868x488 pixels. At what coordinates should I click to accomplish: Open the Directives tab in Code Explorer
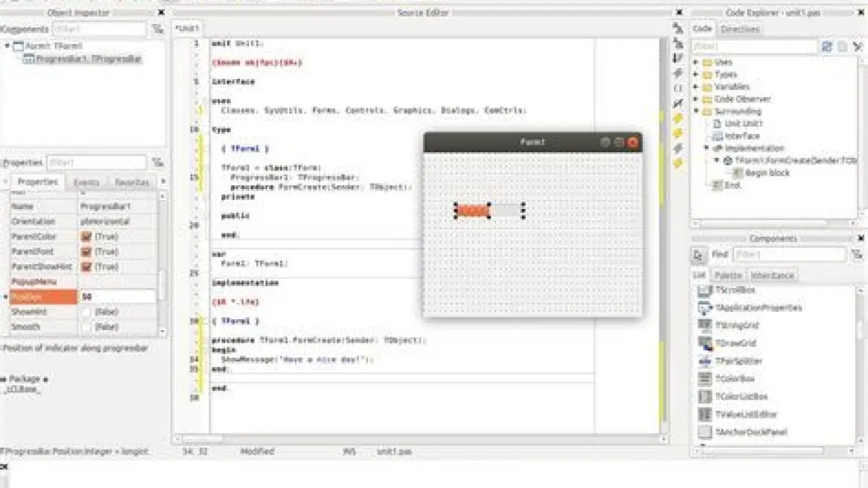coord(740,29)
